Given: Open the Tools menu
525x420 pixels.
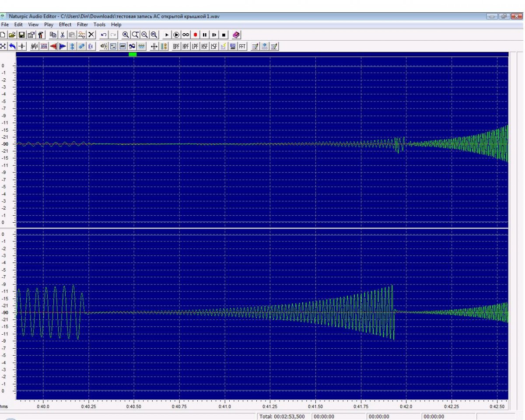Looking at the screenshot, I should 99,24.
